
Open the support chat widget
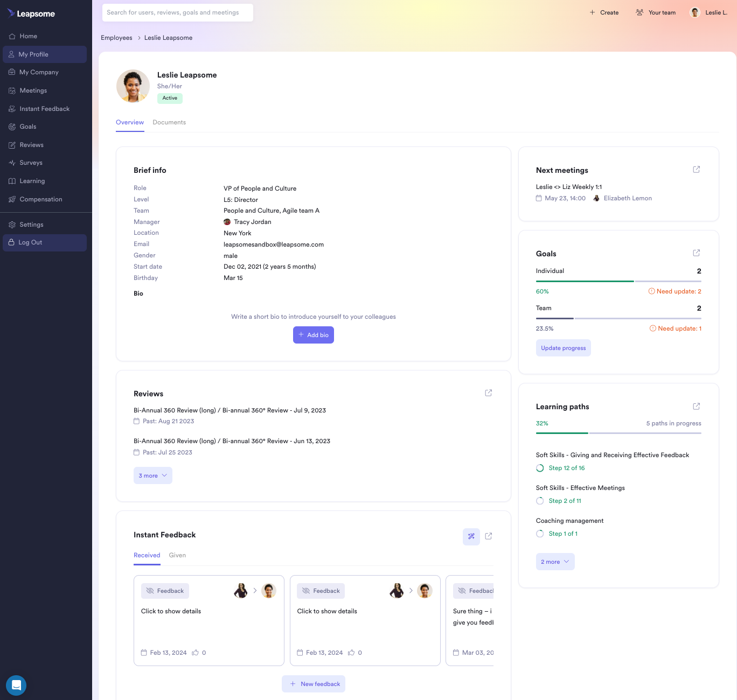[16, 685]
